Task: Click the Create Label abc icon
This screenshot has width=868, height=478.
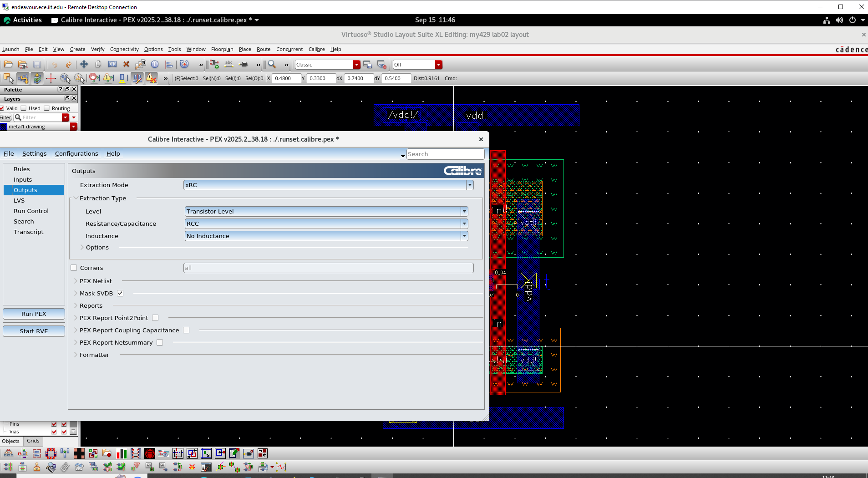Action: [x=229, y=65]
